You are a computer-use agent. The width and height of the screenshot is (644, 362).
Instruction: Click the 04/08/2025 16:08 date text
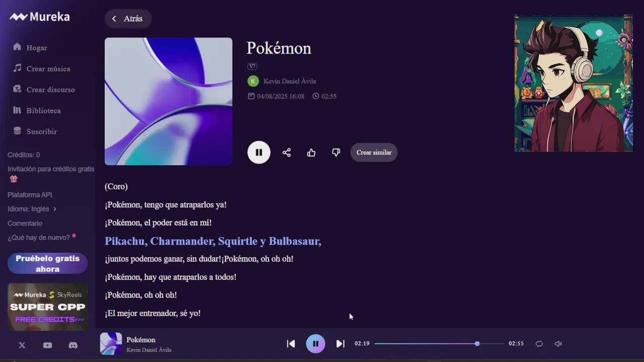point(281,96)
